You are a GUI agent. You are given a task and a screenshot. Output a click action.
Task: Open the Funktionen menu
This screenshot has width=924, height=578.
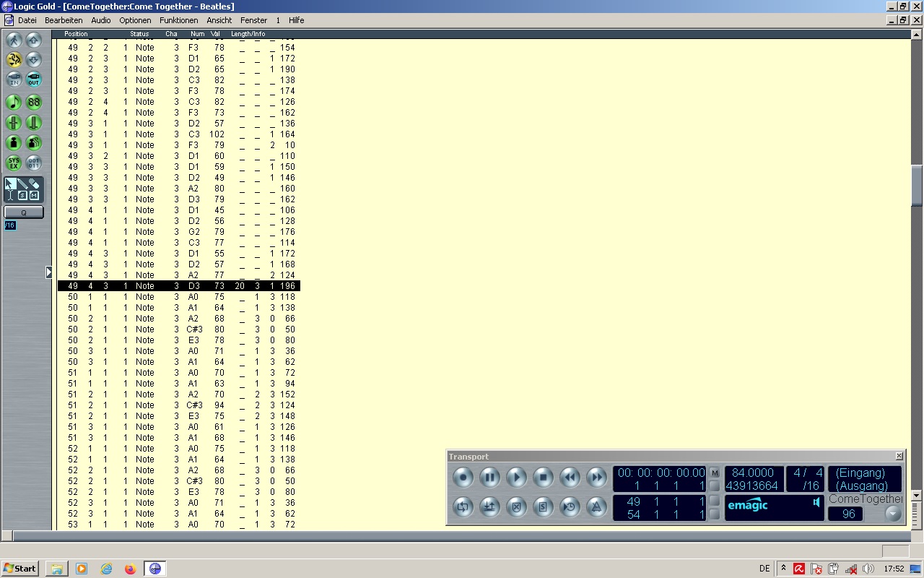point(179,20)
